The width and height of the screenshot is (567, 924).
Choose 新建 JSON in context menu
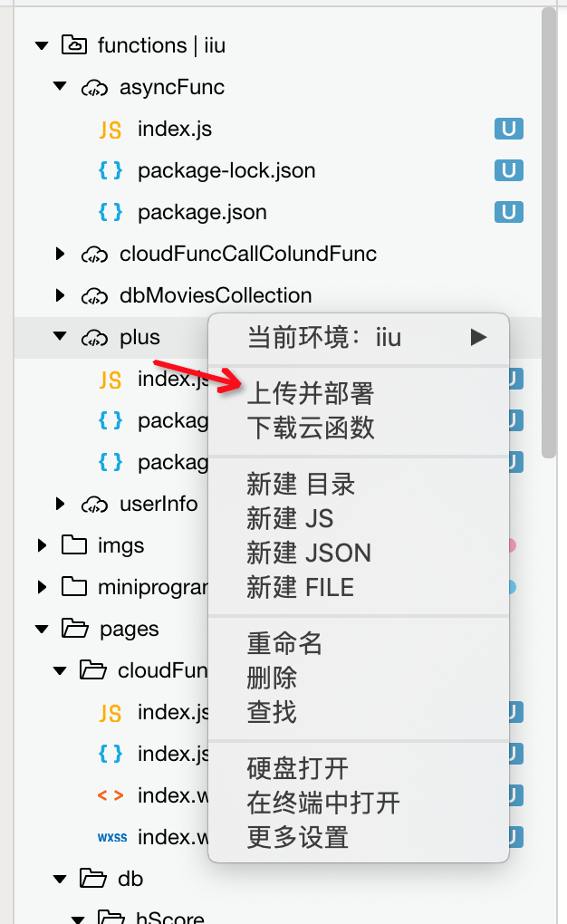coord(309,553)
